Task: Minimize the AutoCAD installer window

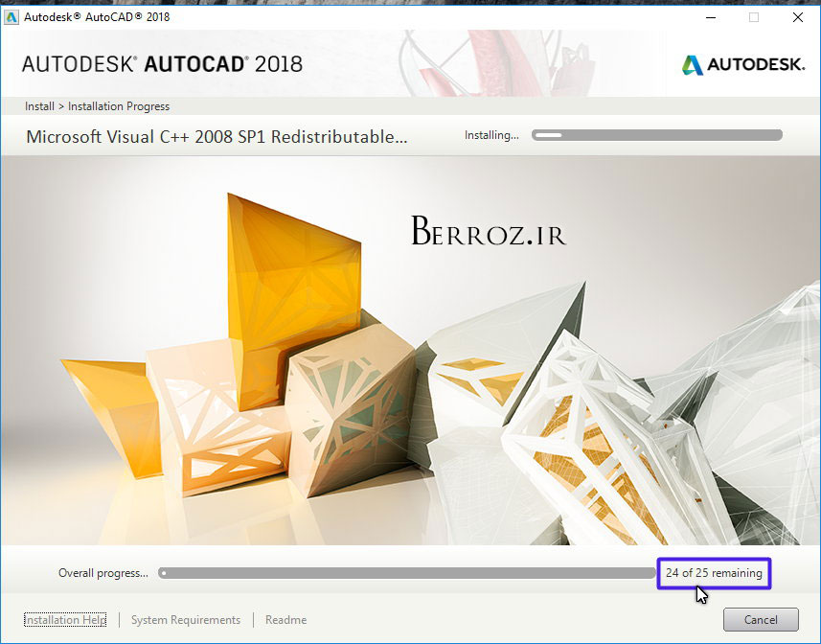Action: (x=710, y=17)
